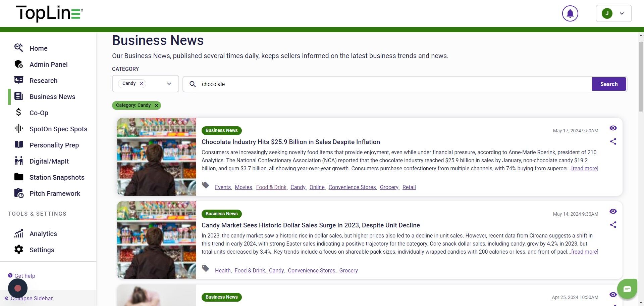Open the notifications bell
Screen dimensions: 644x306
[570, 14]
